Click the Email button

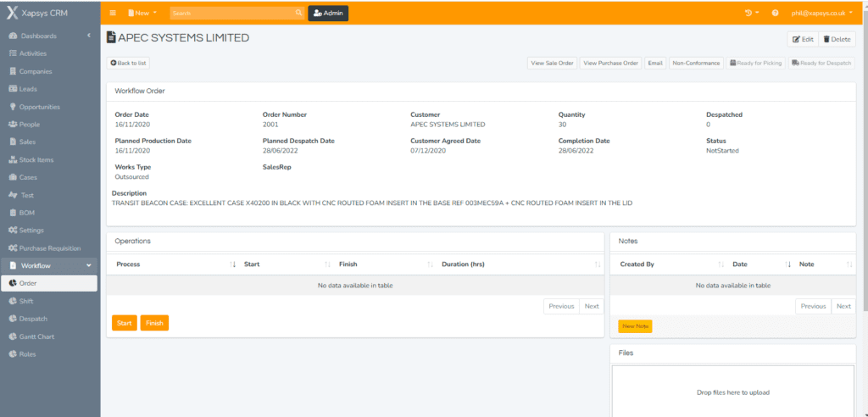[655, 63]
